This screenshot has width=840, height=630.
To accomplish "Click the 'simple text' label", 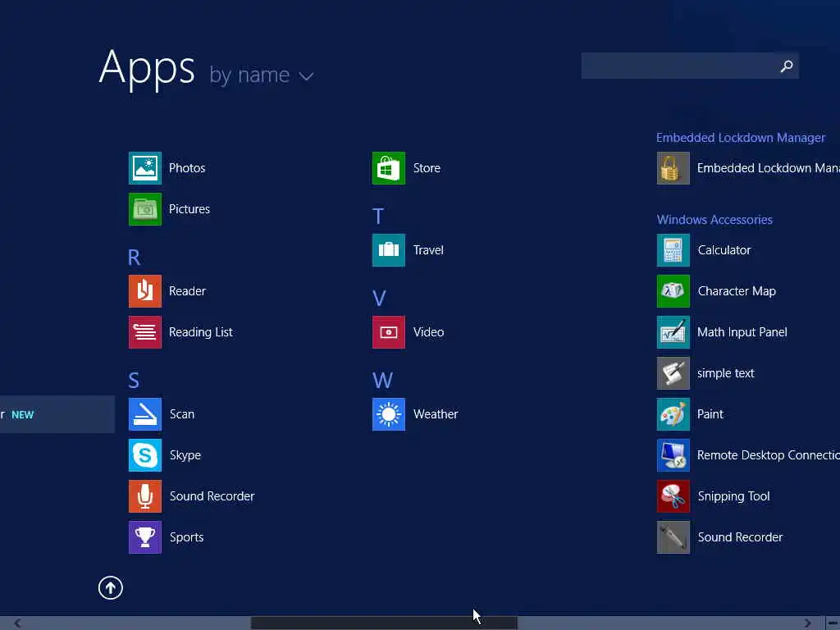I will click(725, 373).
